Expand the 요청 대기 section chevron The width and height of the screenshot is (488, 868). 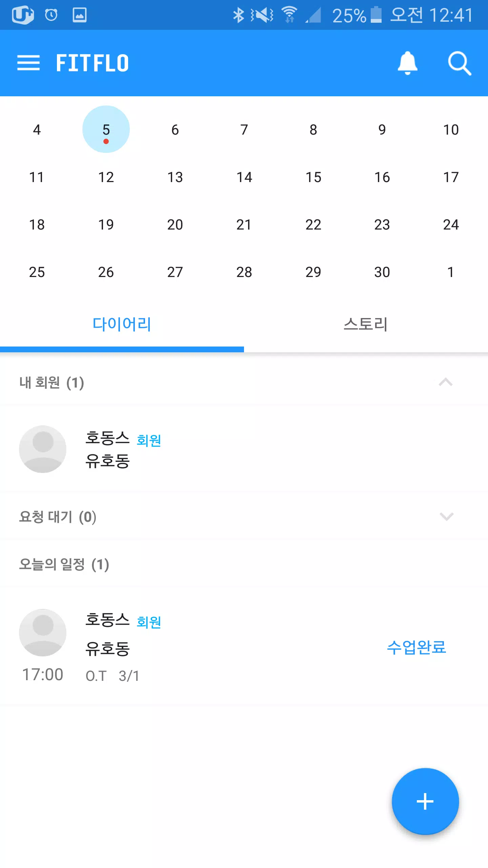tap(446, 516)
